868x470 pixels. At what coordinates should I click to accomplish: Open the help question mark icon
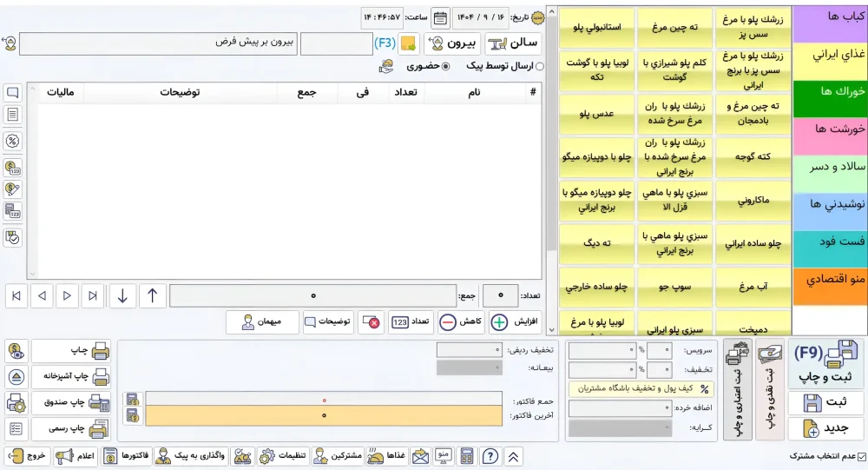(490, 456)
